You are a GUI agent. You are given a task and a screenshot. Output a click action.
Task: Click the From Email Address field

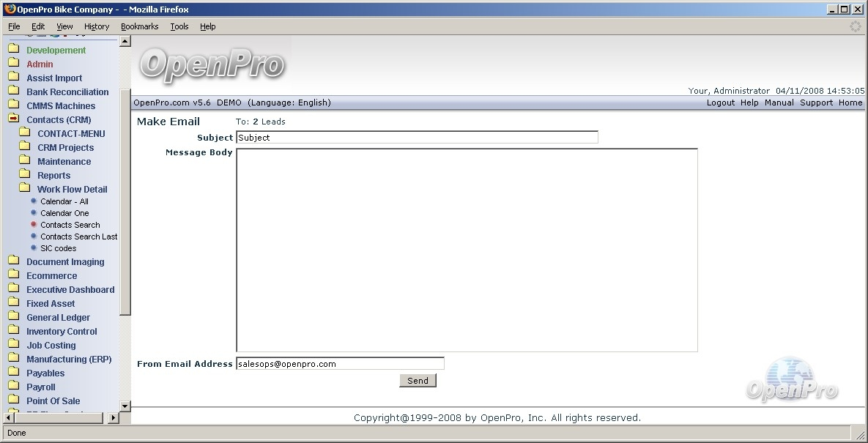(340, 364)
